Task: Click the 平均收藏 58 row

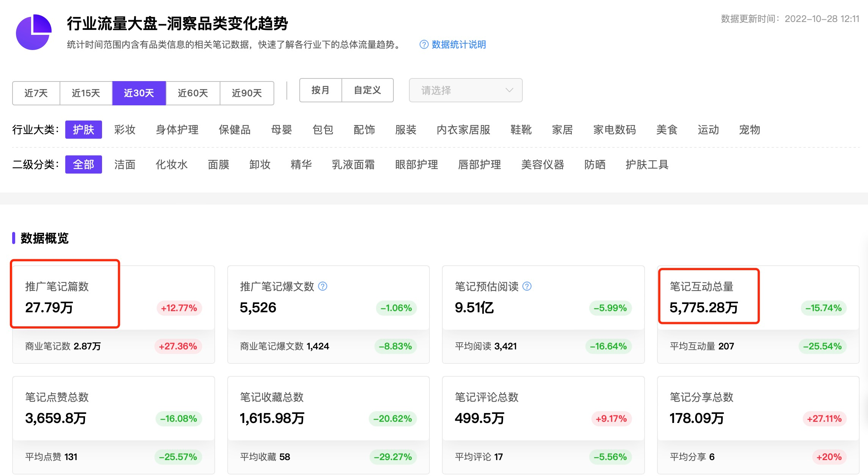Action: [328, 457]
